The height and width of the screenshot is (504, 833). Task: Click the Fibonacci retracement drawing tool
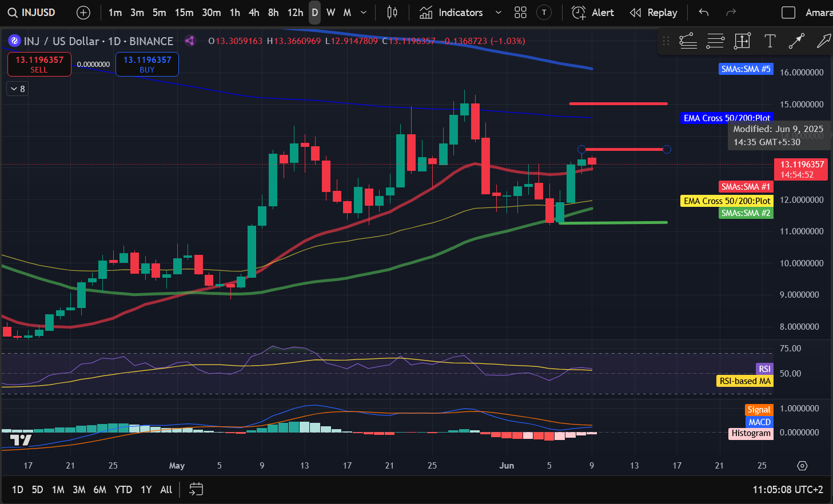(x=688, y=41)
